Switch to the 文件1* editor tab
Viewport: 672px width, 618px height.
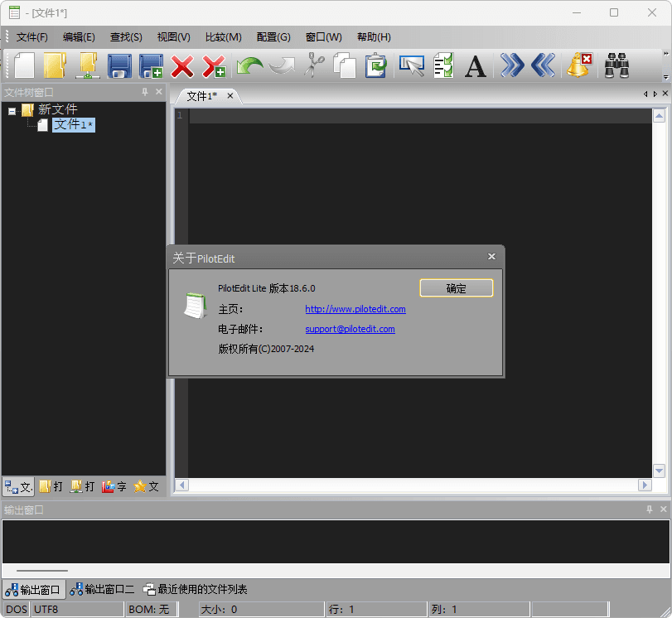pyautogui.click(x=202, y=96)
